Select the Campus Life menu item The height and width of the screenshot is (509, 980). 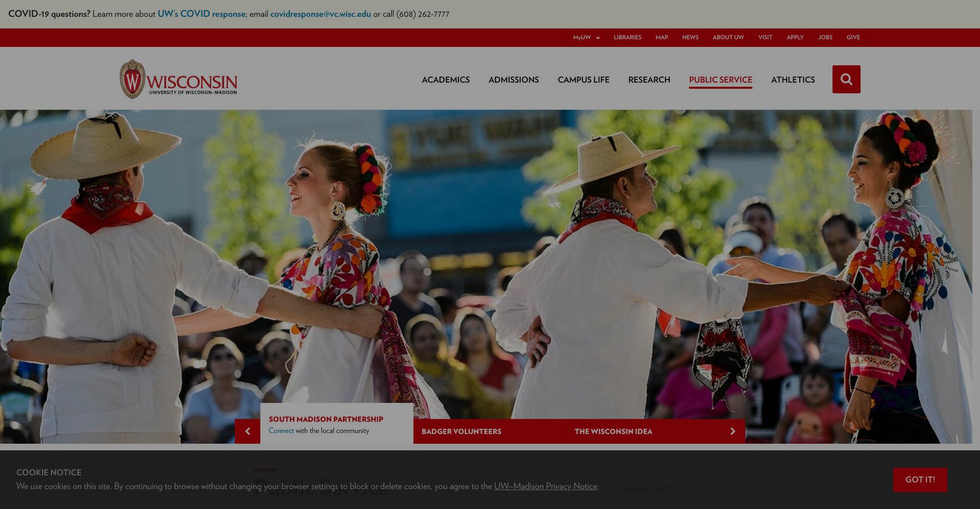click(583, 80)
